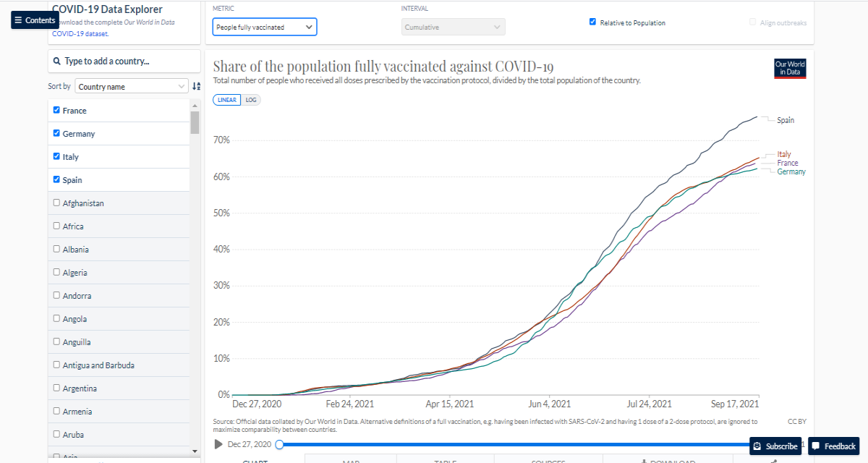Click the sort order direction icon

pos(196,86)
